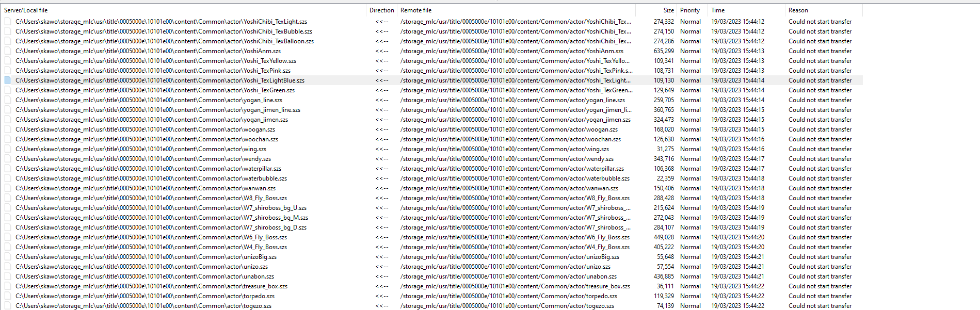Click the file icon of YoshiAnm.szs row
Viewport: 980px width, 310px height.
8,51
